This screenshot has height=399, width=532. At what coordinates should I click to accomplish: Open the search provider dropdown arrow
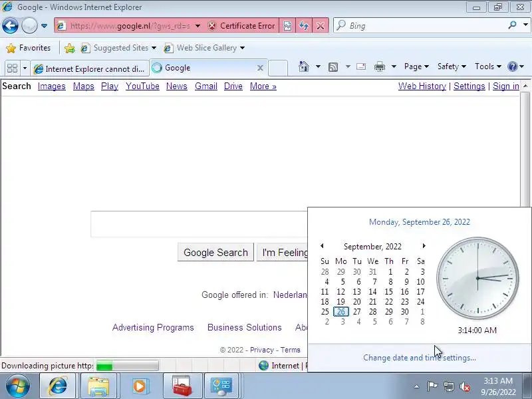tap(525, 25)
